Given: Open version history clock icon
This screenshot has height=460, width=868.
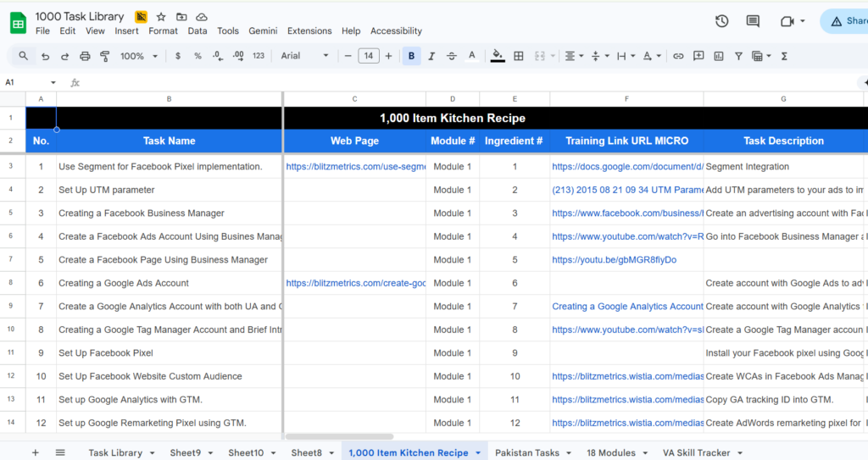Looking at the screenshot, I should click(721, 21).
